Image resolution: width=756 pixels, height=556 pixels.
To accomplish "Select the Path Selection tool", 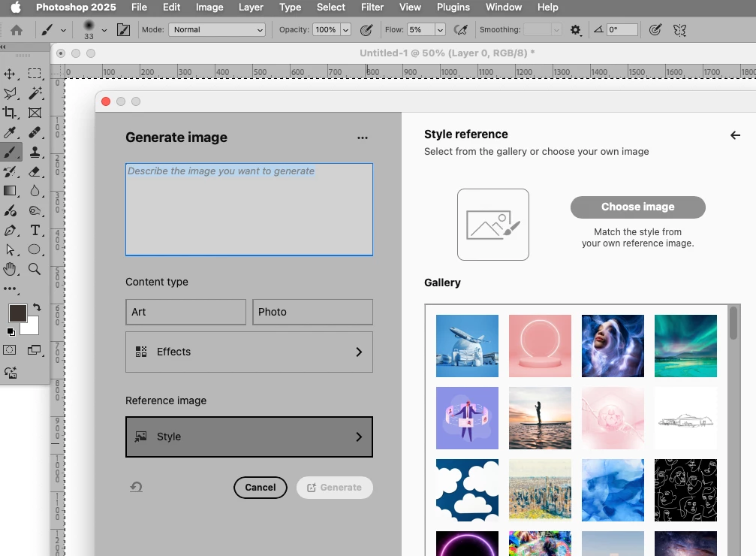I will pyautogui.click(x=9, y=249).
